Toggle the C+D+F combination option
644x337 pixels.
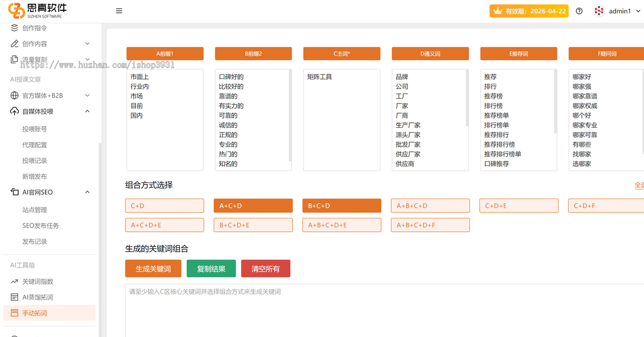coord(606,206)
